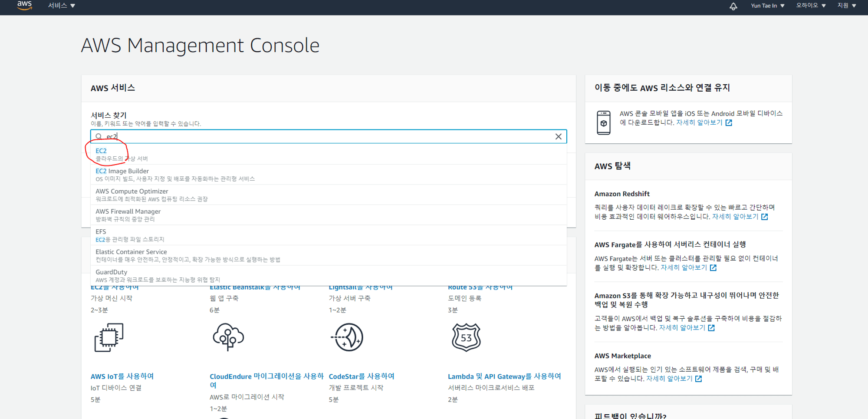Open CloudEndure 마이그레이션을 사용하여 link
868x419 pixels.
[x=266, y=380]
